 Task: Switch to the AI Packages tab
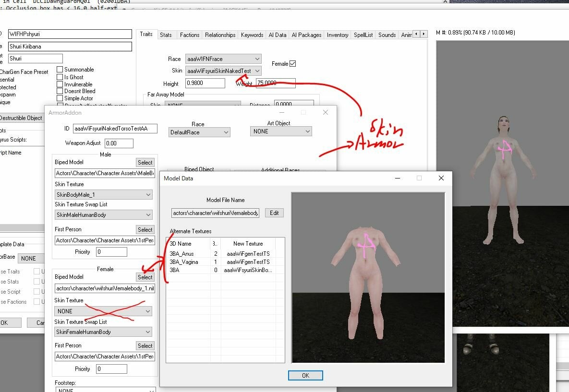(x=306, y=35)
